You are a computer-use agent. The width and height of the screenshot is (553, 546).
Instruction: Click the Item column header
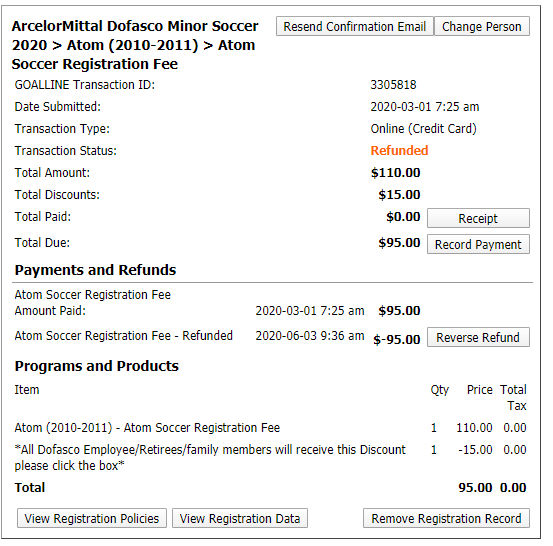click(27, 390)
